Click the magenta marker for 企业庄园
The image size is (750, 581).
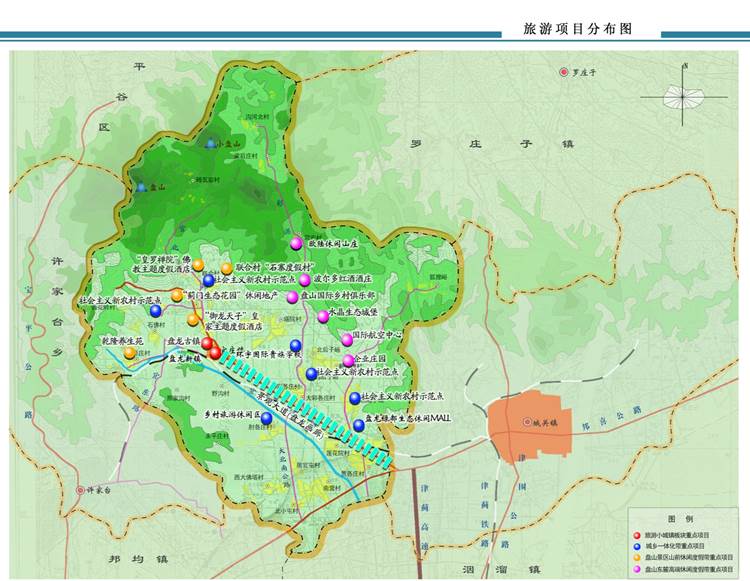coord(348,360)
